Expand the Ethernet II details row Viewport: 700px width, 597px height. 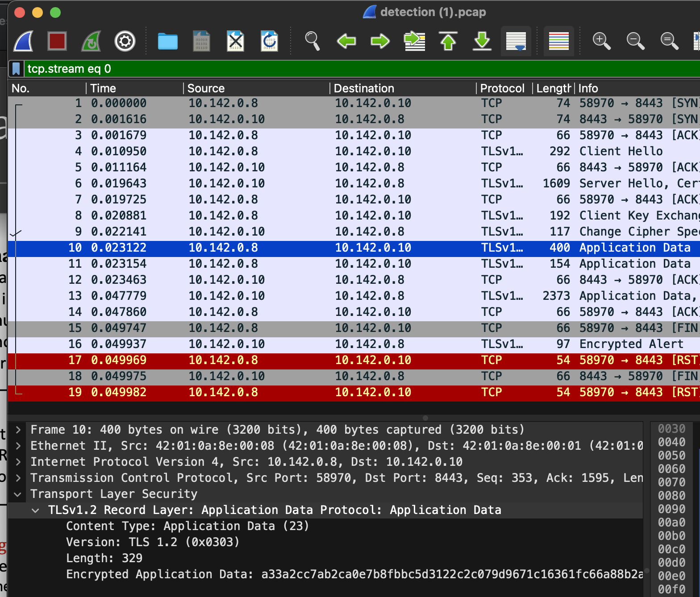pos(18,446)
